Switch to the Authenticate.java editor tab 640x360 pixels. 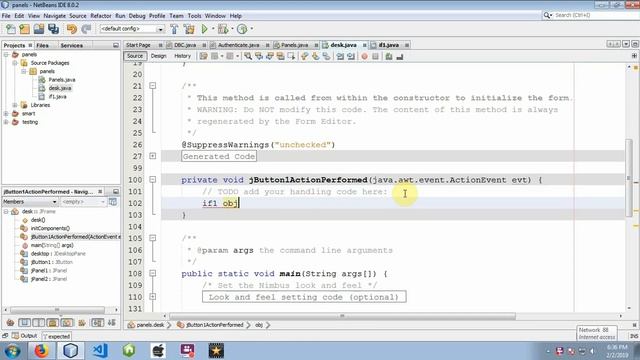[238, 45]
